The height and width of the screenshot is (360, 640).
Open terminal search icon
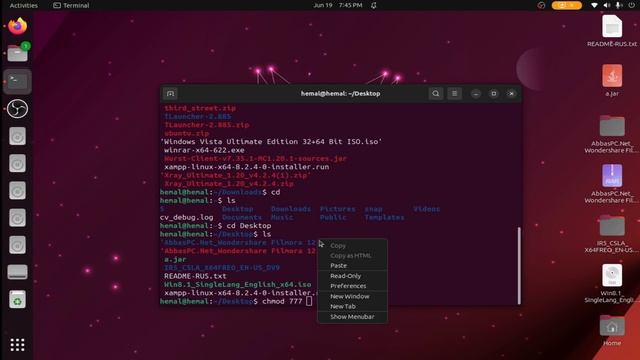tap(436, 93)
